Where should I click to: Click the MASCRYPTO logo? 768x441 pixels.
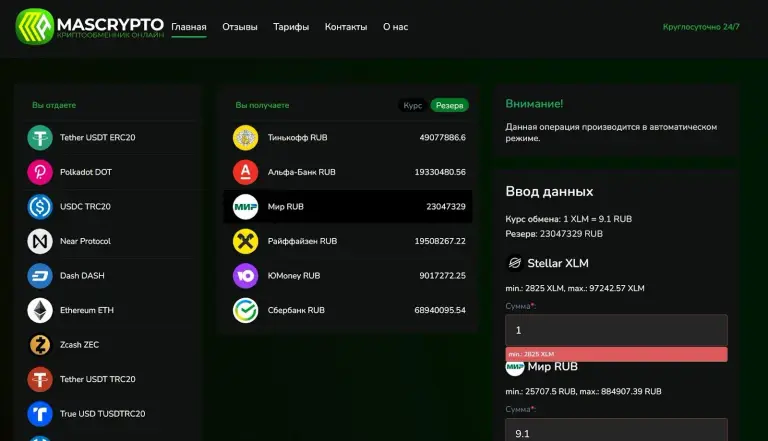pyautogui.click(x=90, y=26)
